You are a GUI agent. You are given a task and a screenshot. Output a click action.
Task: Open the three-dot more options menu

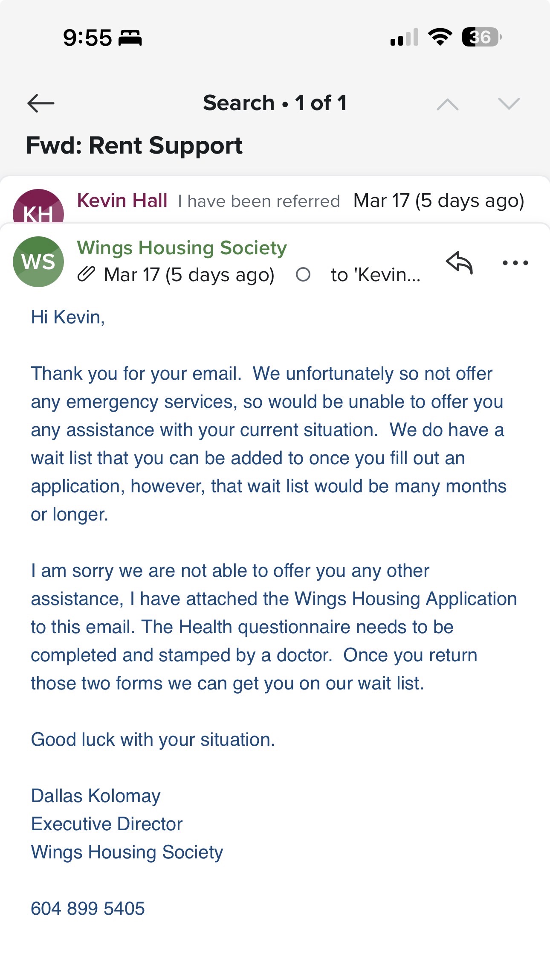click(x=515, y=263)
